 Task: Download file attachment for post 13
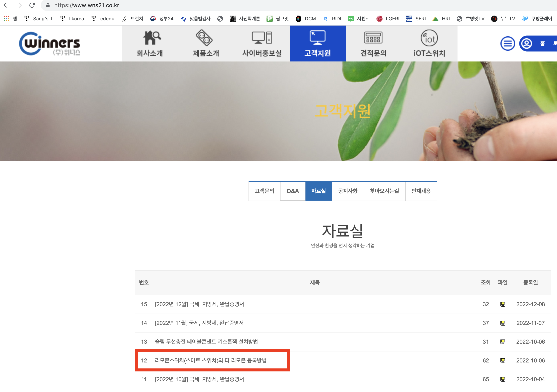click(503, 342)
